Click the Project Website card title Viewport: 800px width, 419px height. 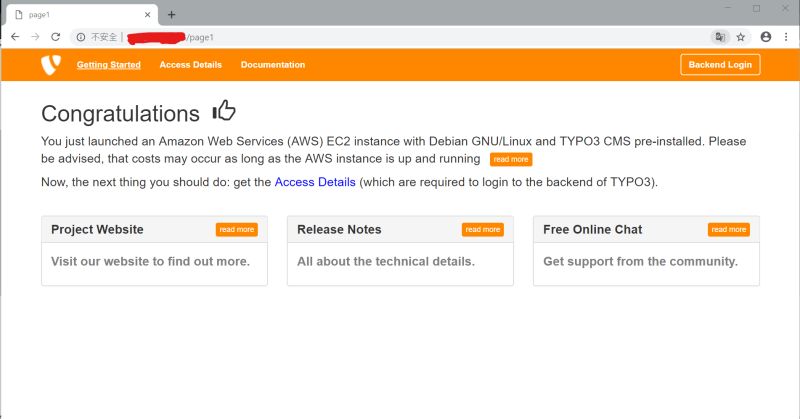click(x=97, y=230)
